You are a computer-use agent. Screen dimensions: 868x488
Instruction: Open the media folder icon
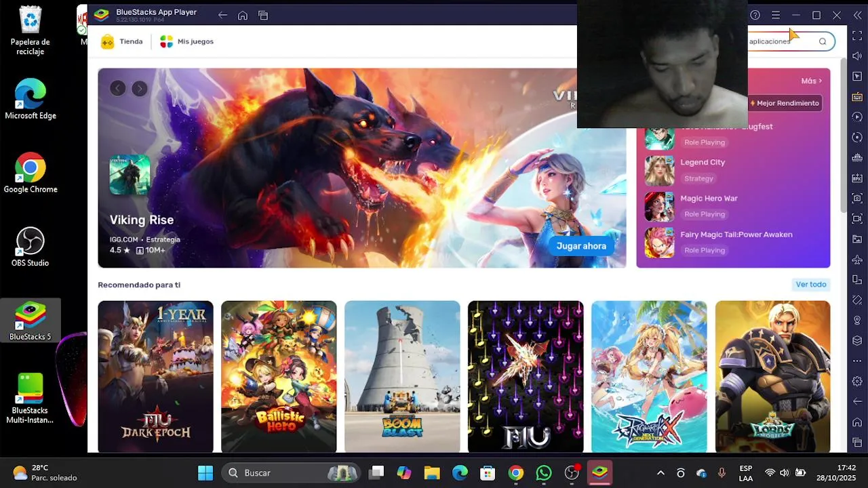pos(857,239)
